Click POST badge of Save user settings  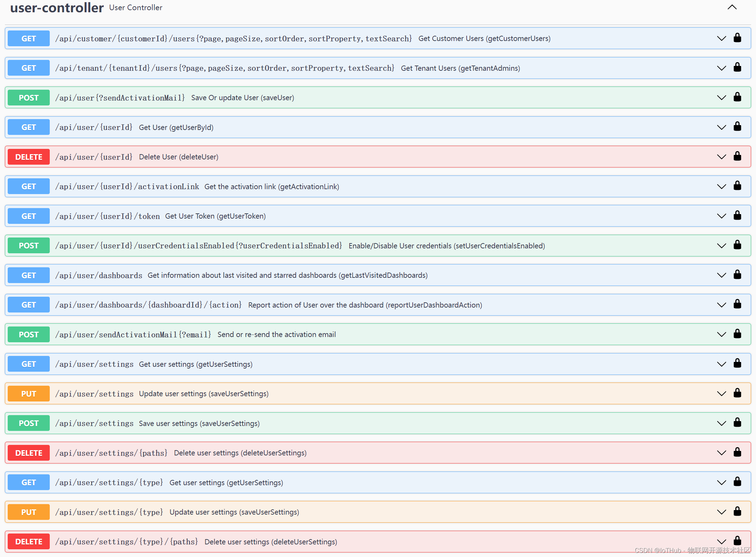(x=29, y=423)
